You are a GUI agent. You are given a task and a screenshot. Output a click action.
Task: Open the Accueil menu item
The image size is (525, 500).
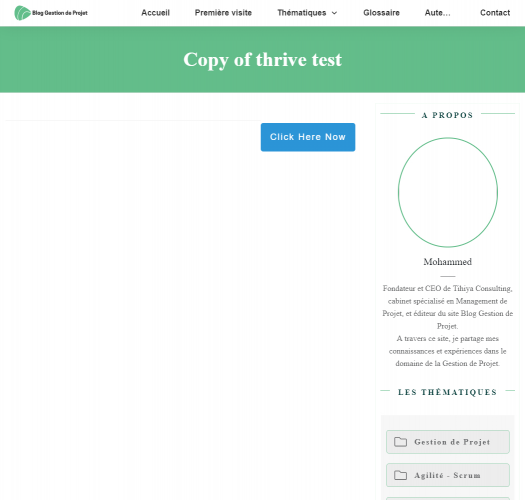click(x=155, y=13)
